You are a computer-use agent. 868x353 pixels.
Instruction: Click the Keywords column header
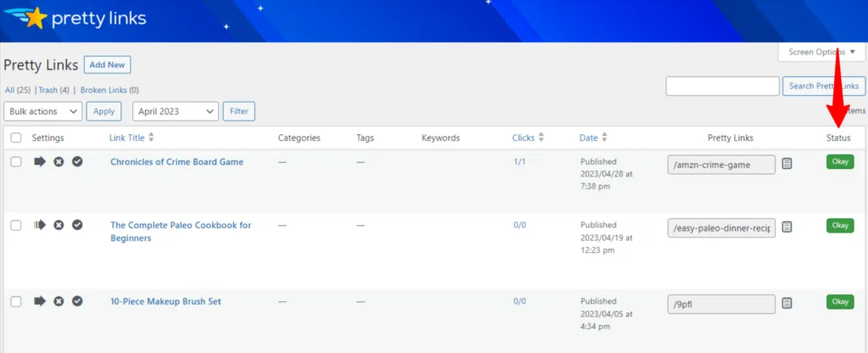pyautogui.click(x=441, y=138)
